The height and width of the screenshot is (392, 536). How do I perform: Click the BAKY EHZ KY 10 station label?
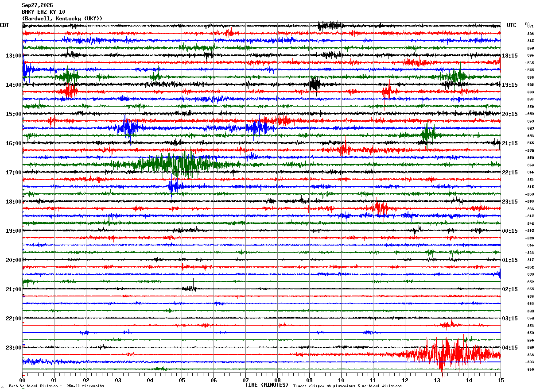(x=43, y=12)
